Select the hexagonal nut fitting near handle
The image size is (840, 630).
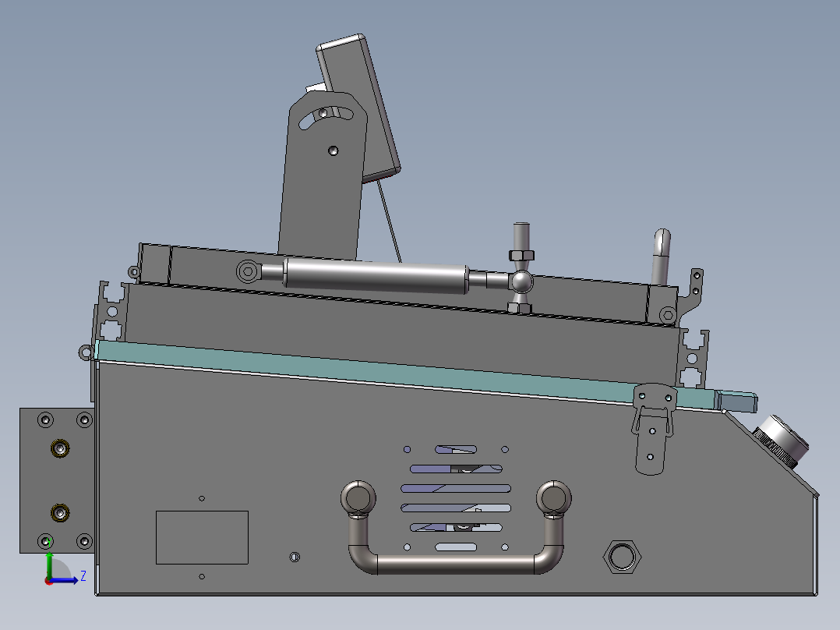622,557
